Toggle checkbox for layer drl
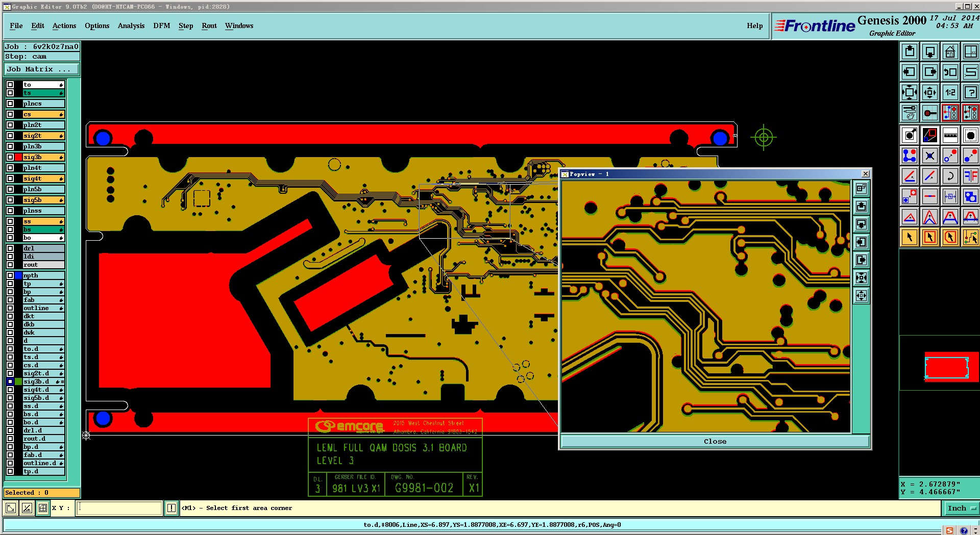Screen dimensions: 980x535 click(x=10, y=248)
